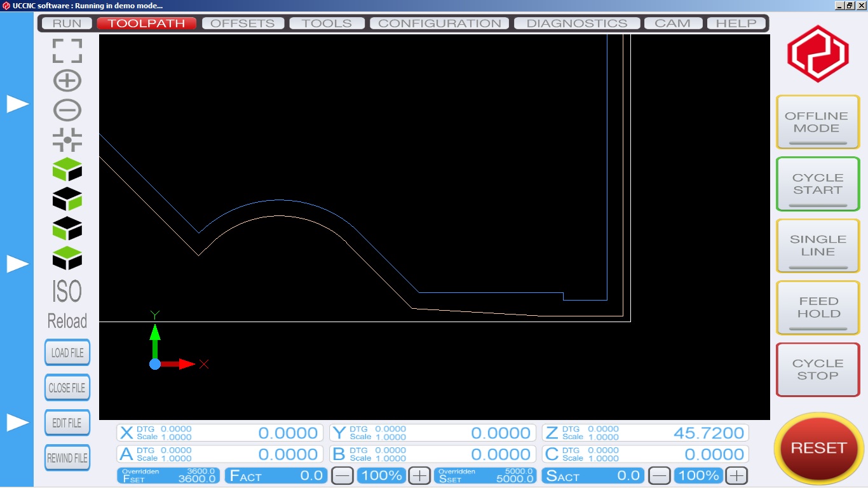Image resolution: width=868 pixels, height=488 pixels.
Task: Click the CYCLE STOP button
Action: point(818,369)
